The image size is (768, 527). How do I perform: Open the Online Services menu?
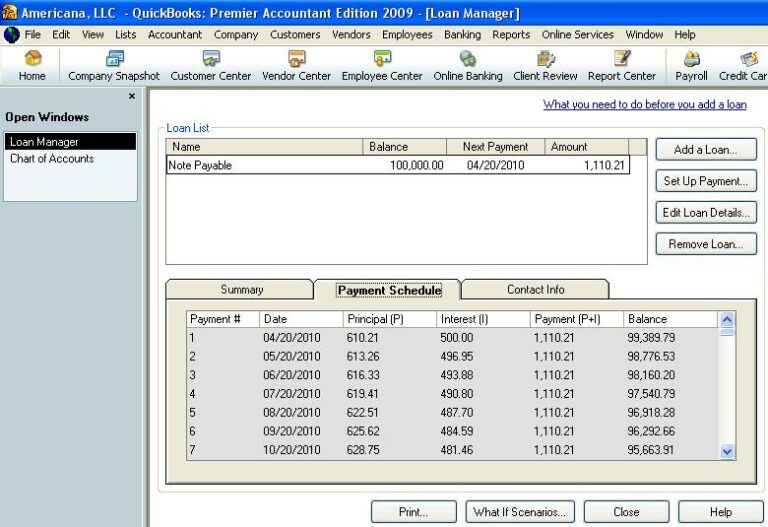coord(577,35)
